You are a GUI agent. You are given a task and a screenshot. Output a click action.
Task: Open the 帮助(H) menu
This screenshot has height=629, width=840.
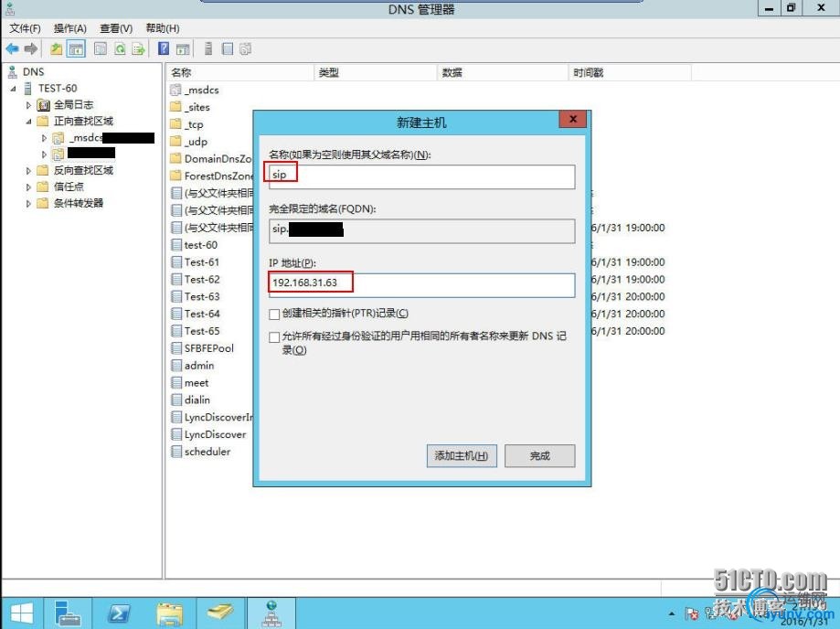tap(163, 27)
